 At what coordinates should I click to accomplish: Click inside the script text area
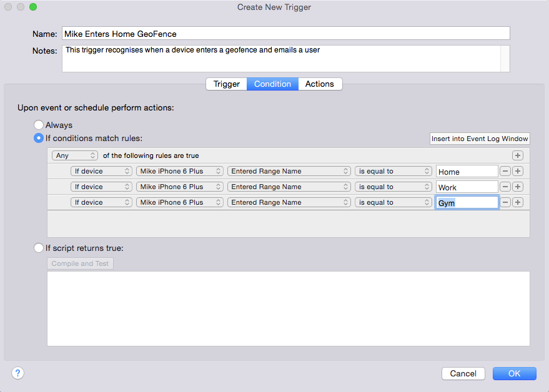coord(289,309)
